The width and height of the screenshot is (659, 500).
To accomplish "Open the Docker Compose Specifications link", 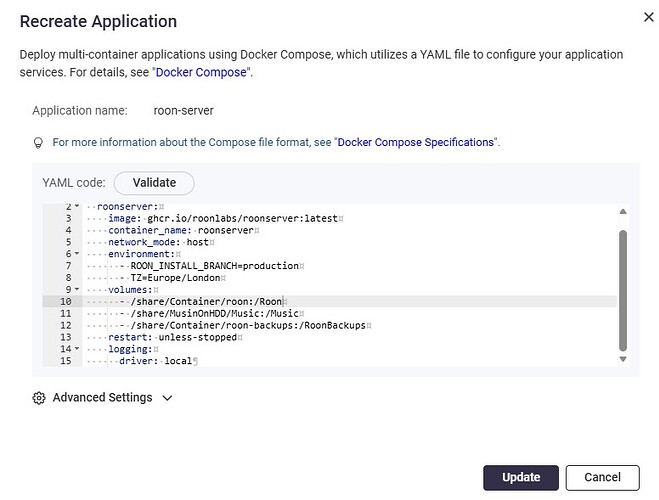I will pyautogui.click(x=416, y=142).
